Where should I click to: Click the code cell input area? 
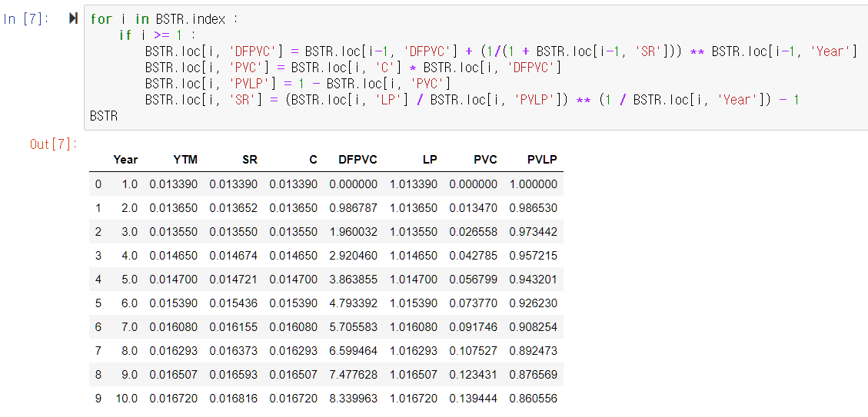pyautogui.click(x=476, y=68)
